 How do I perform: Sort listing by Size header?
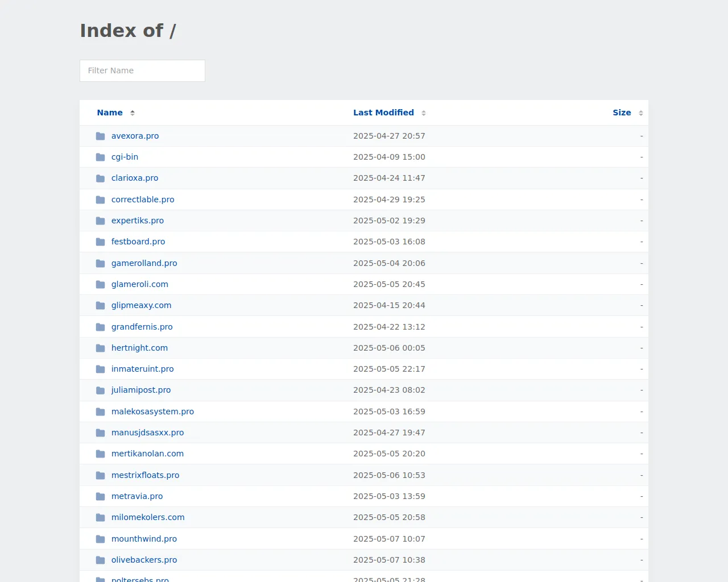622,113
